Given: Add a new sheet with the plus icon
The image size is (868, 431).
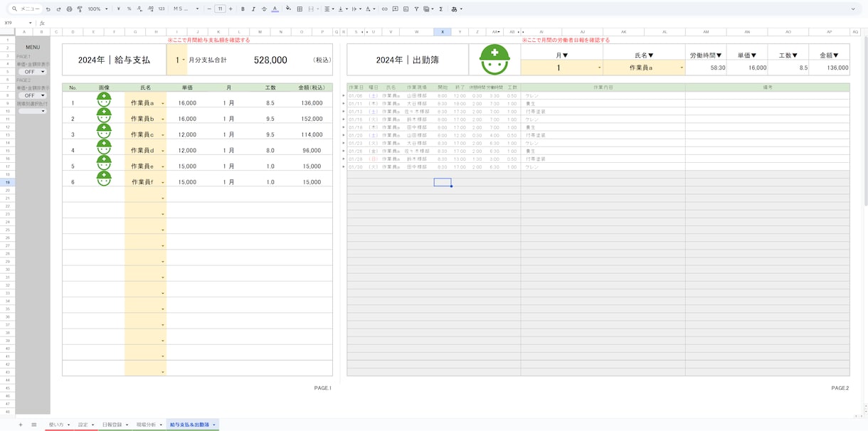Looking at the screenshot, I should [x=20, y=425].
